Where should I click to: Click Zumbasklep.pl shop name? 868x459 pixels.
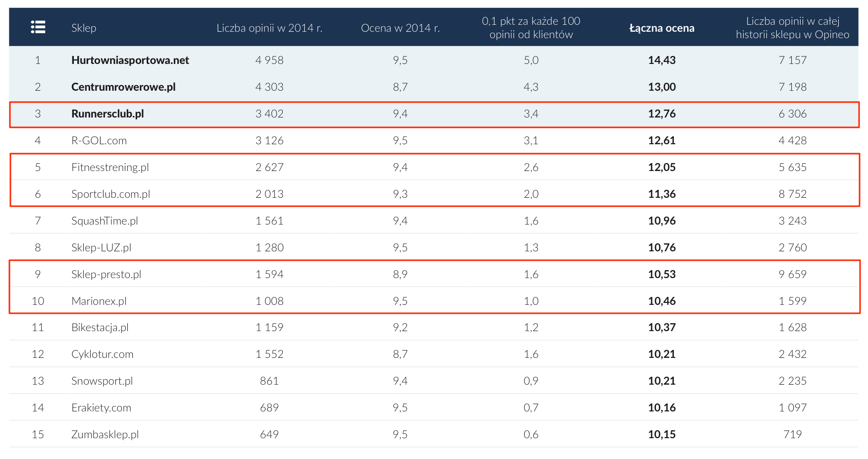105,434
